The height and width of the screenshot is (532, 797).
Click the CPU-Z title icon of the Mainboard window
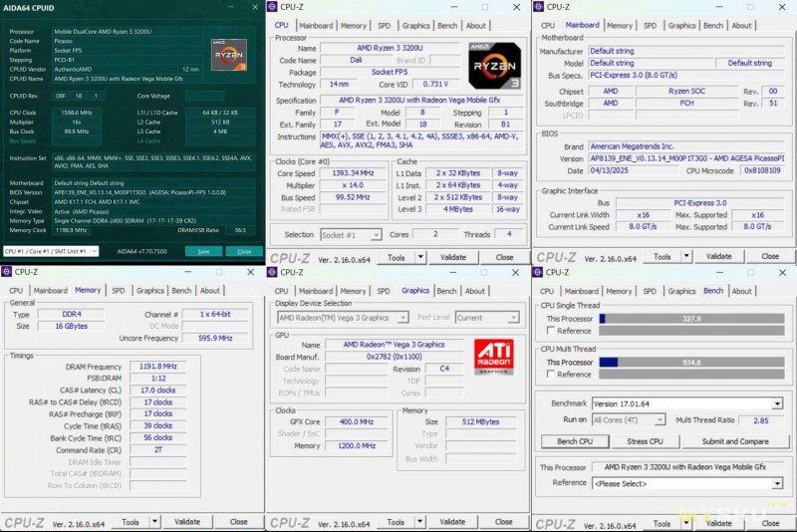[x=538, y=7]
